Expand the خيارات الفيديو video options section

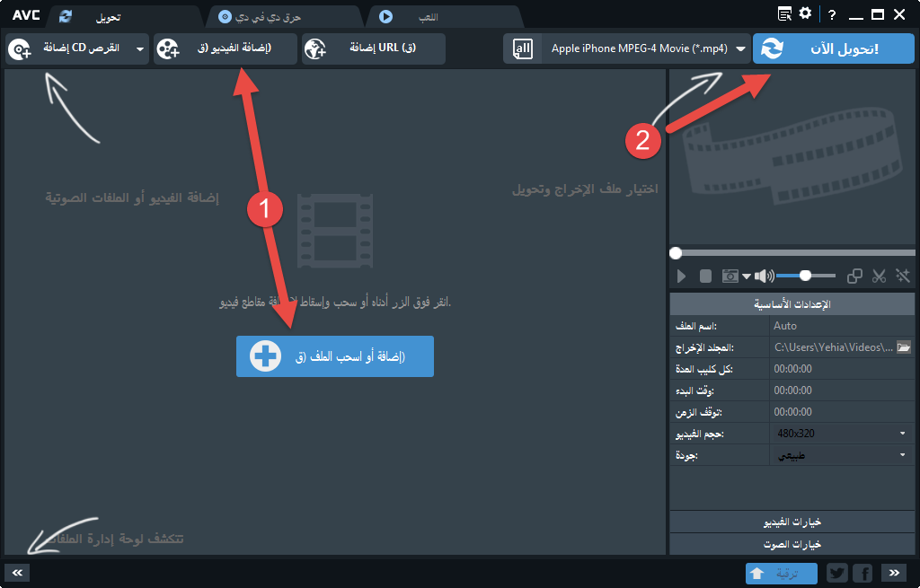[x=792, y=522]
